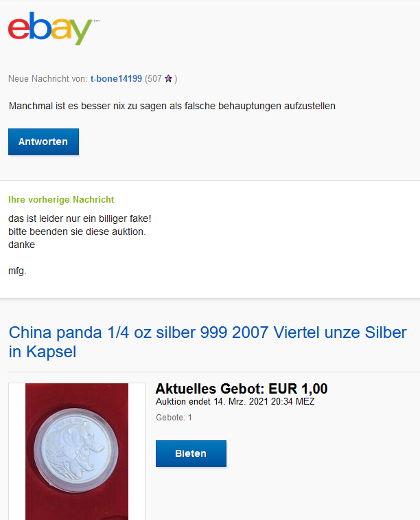View the silver panda coin thumbnail

[x=77, y=451]
